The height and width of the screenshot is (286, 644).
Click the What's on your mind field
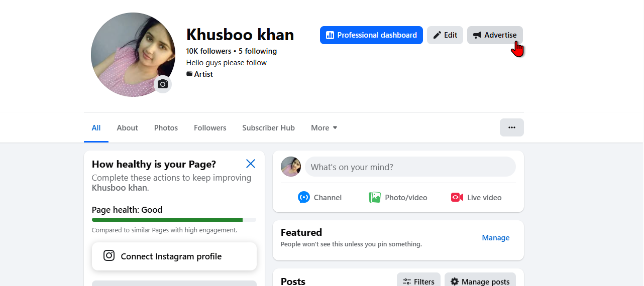410,167
